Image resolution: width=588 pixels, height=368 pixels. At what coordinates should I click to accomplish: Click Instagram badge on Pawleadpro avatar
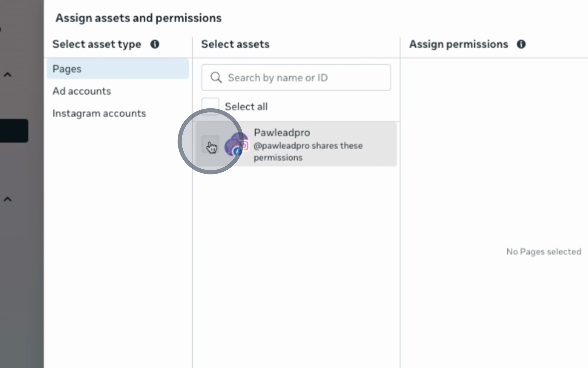coord(245,145)
